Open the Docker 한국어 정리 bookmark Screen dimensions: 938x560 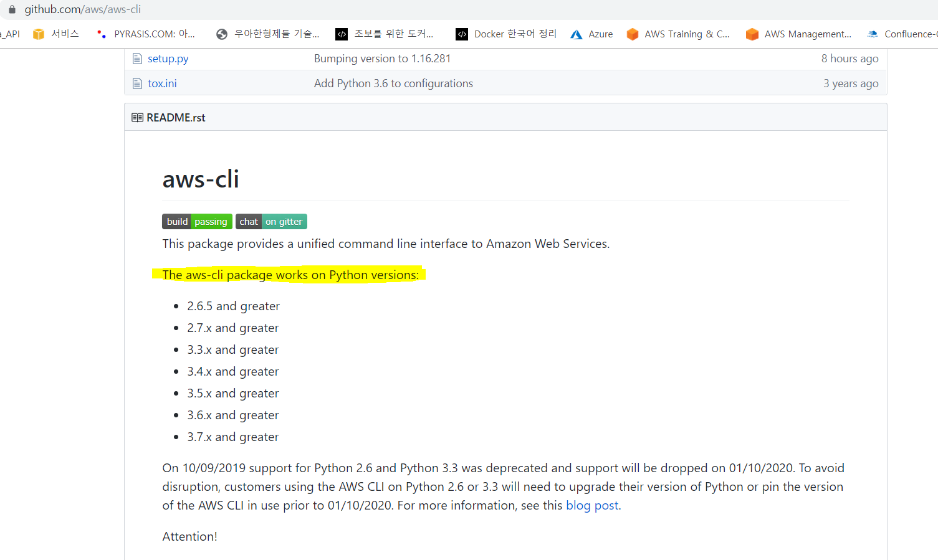pyautogui.click(x=506, y=34)
